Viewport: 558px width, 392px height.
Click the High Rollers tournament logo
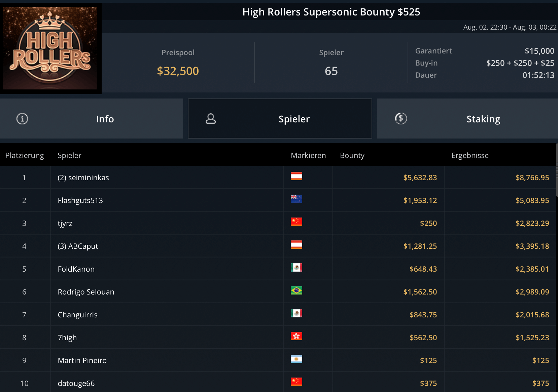[50, 48]
